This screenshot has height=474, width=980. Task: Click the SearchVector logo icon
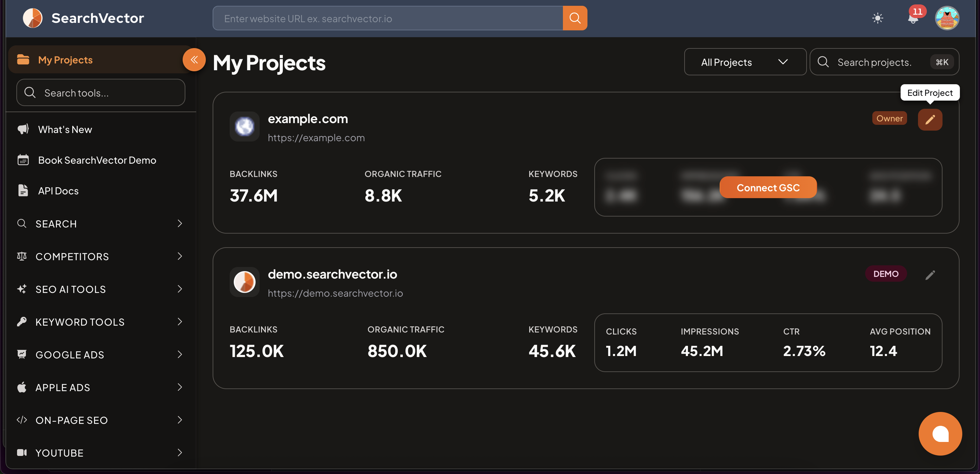33,18
